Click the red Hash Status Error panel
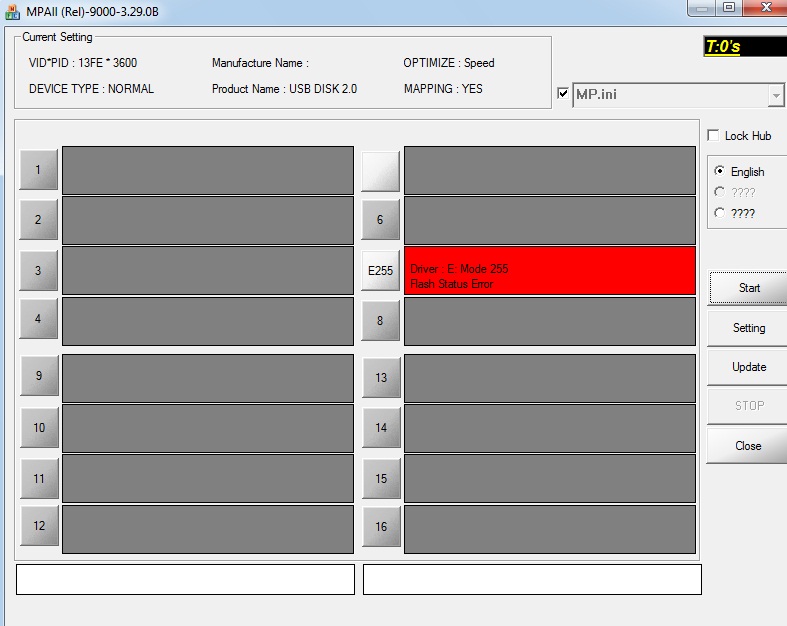787x626 pixels. 549,271
